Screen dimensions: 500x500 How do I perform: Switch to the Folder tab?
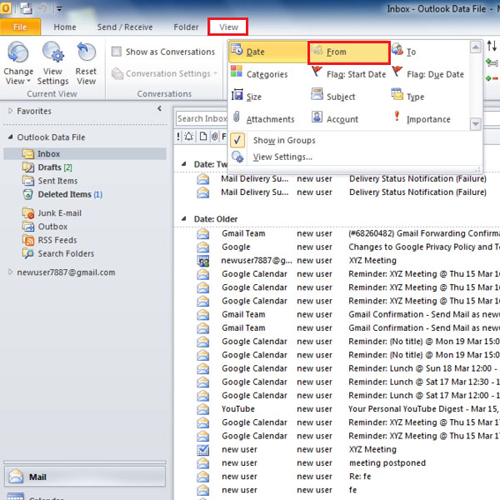[x=186, y=27]
